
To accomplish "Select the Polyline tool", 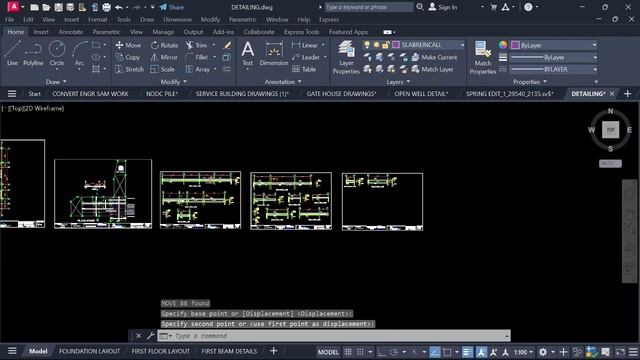I will tap(33, 53).
